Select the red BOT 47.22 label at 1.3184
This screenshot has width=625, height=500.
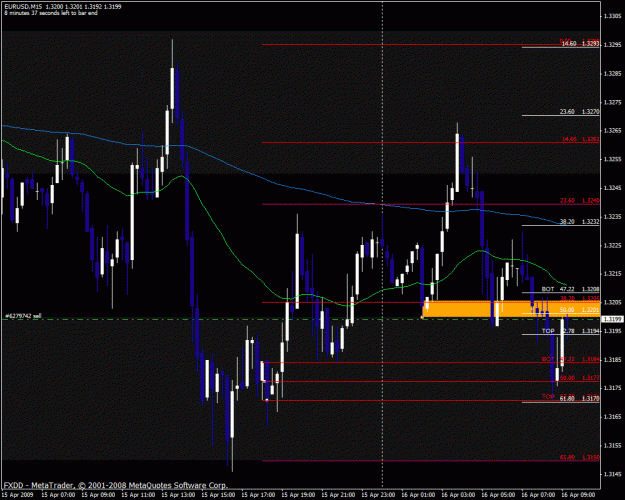(x=570, y=360)
